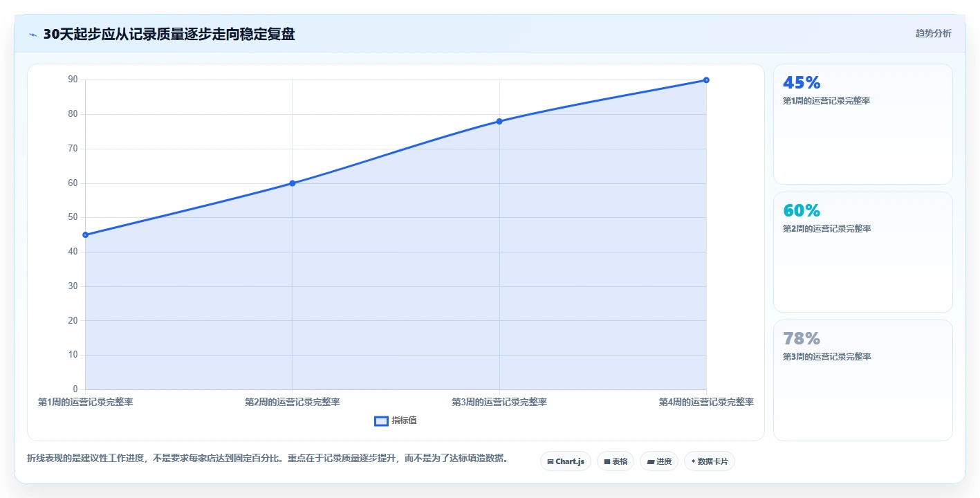This screenshot has height=498, width=980.
Task: Toggle the 指标值 legend item
Action: click(396, 421)
